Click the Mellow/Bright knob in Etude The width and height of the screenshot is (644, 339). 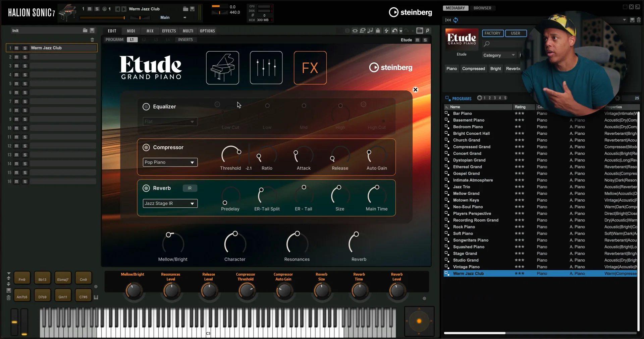coord(173,243)
